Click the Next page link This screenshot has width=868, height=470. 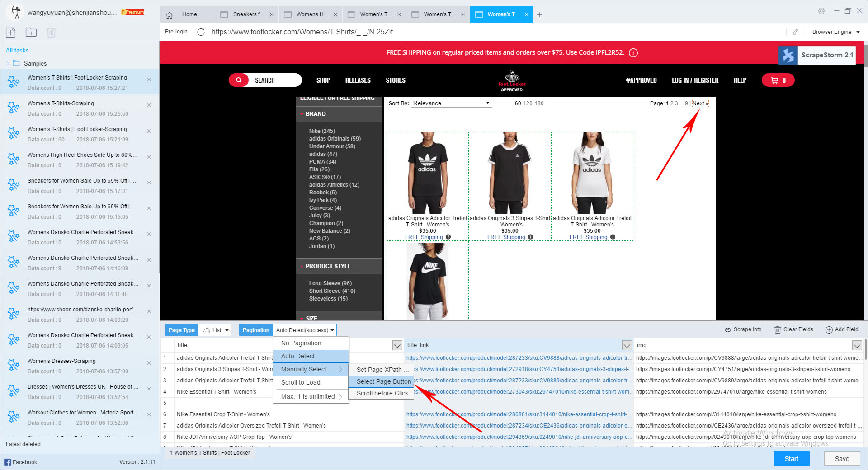click(700, 103)
